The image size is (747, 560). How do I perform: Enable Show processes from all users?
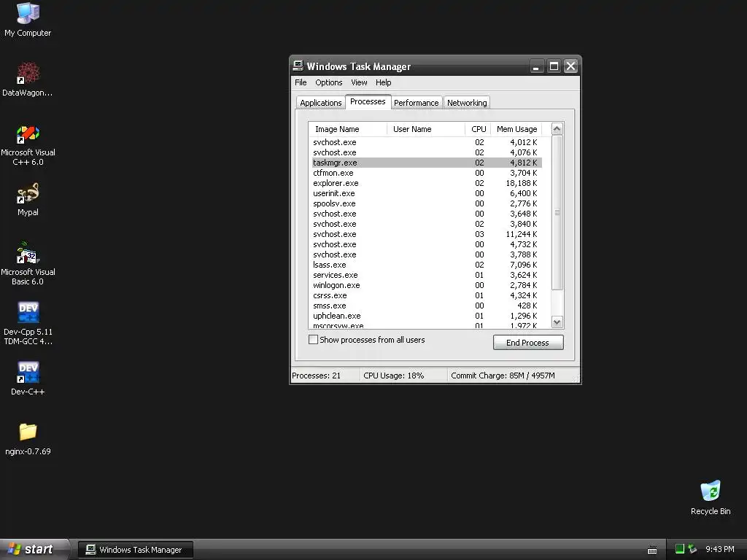(x=313, y=340)
